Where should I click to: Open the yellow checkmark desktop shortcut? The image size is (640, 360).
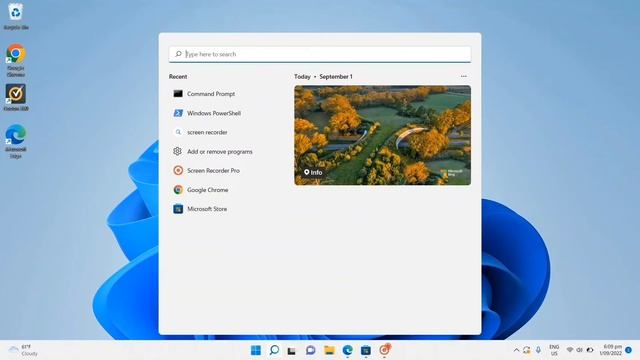(x=16, y=98)
